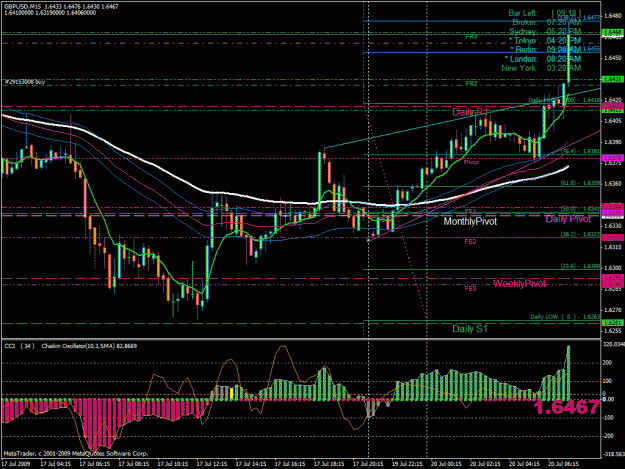The image size is (625, 469).
Task: Click Fibonacci label '(61.8) - 1.6355'
Action: click(581, 183)
